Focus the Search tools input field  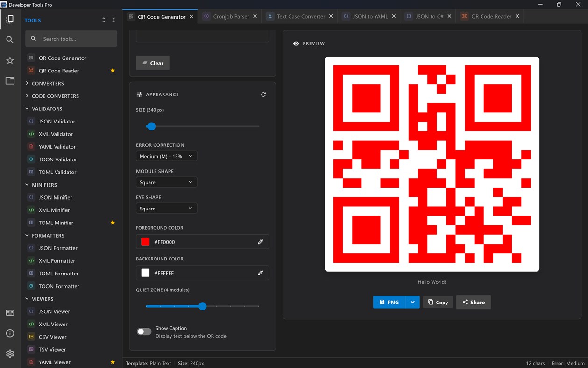71,39
